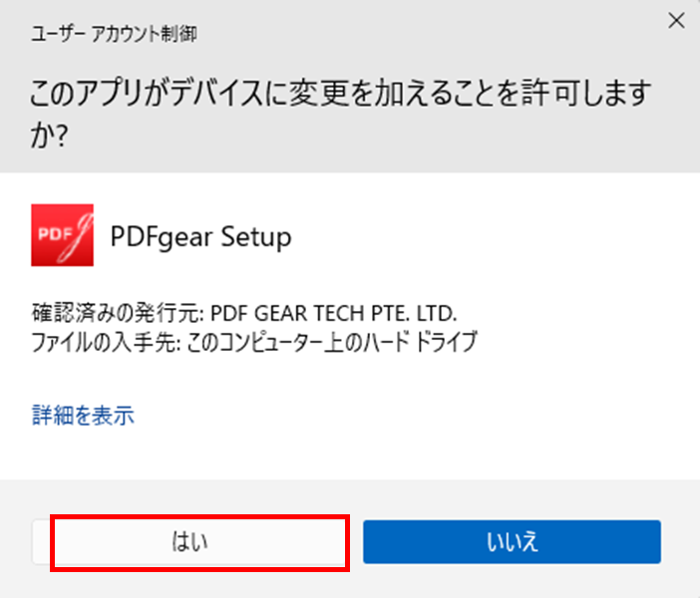
Task: Confirm installation with the white はい button
Action: coord(190,542)
